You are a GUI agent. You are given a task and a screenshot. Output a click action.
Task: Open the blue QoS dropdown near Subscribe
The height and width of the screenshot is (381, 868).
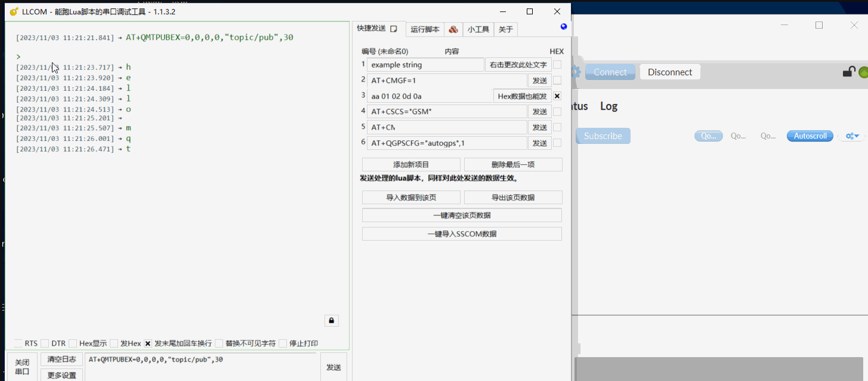coord(708,136)
